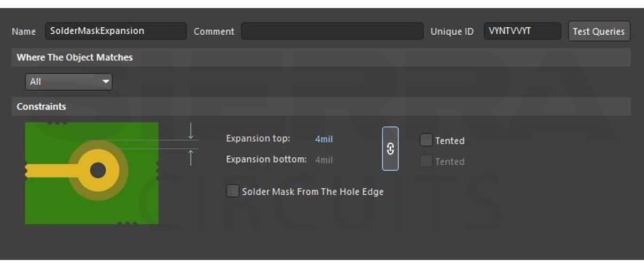Click the downward dimension arrow in the preview
Image resolution: width=644 pixels, height=268 pixels.
[x=191, y=131]
